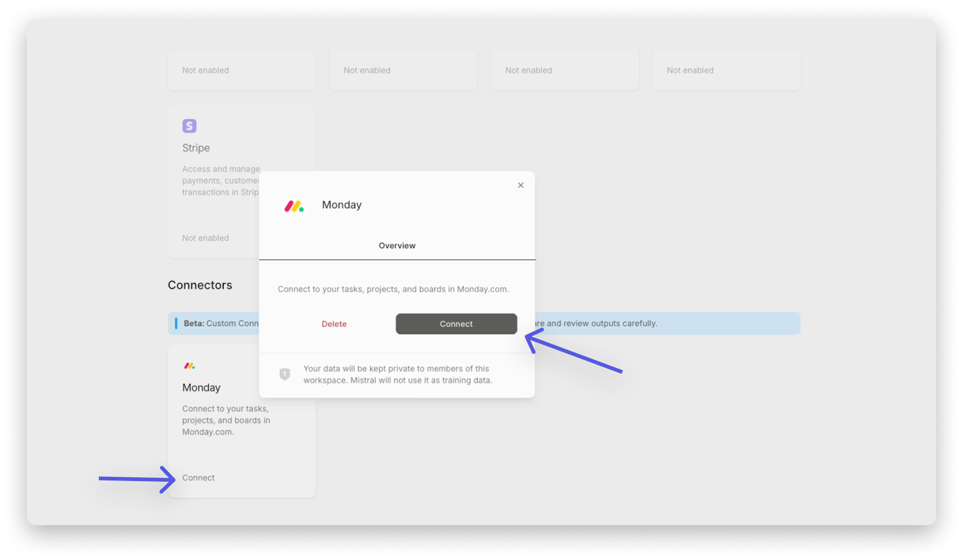Click the Monday card's description text
Image resolution: width=963 pixels, height=560 pixels.
[x=226, y=420]
